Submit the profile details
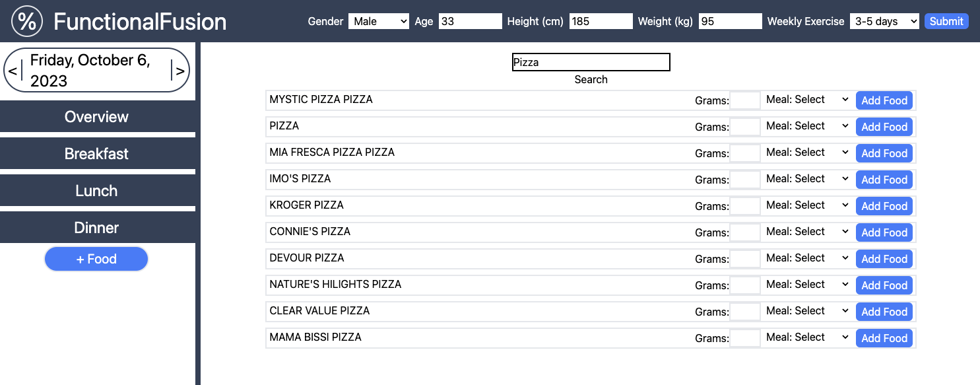This screenshot has width=980, height=385. [946, 21]
